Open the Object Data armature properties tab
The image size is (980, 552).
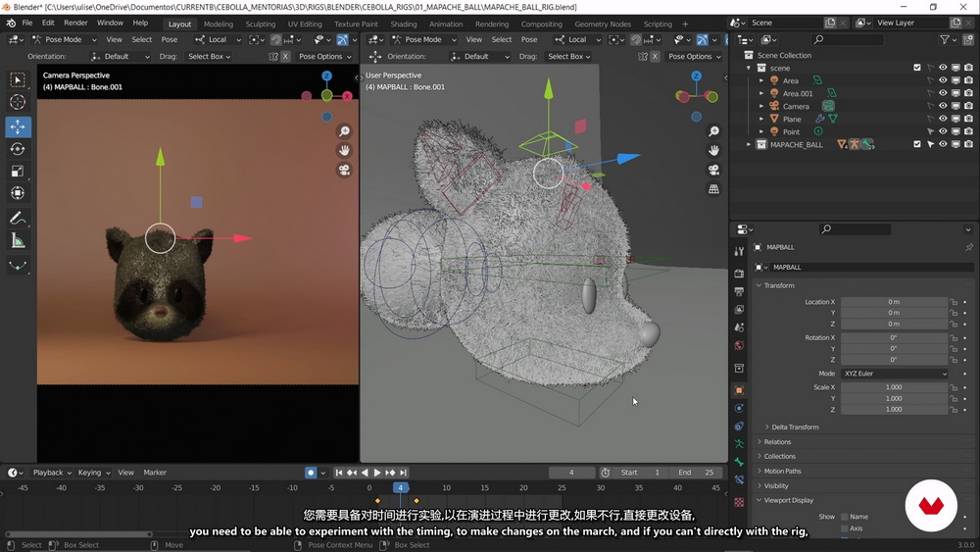click(x=739, y=444)
